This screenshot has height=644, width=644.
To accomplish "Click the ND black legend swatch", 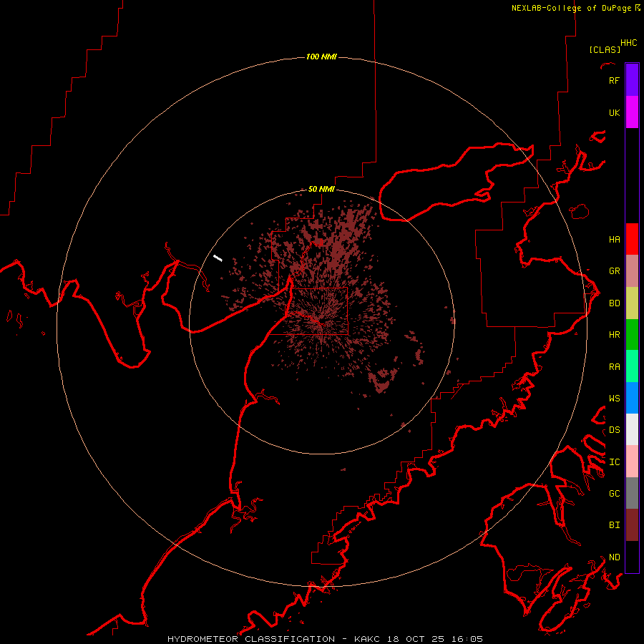I will coord(632,557).
